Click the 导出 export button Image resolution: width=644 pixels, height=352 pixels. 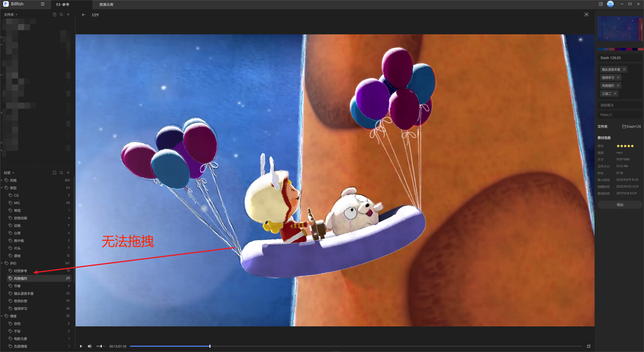(x=620, y=205)
